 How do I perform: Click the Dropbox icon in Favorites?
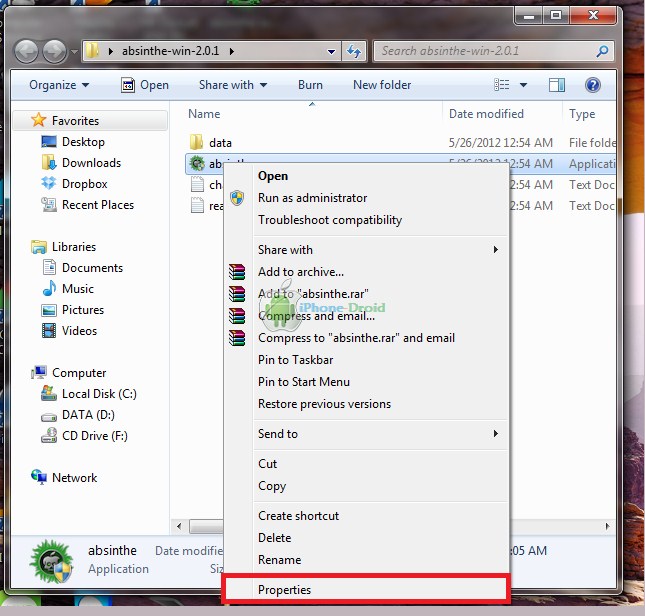49,183
